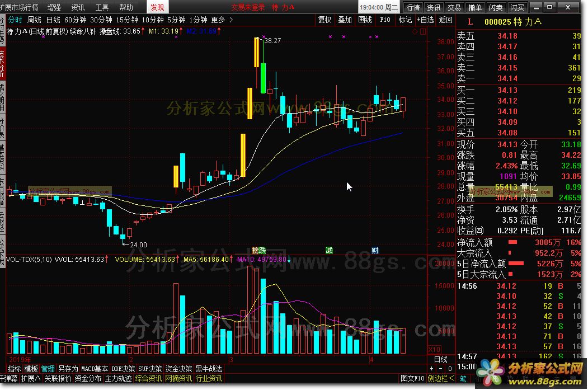The height and width of the screenshot is (390, 588).
Task: Select the 1分钟 period
Action: point(199,20)
